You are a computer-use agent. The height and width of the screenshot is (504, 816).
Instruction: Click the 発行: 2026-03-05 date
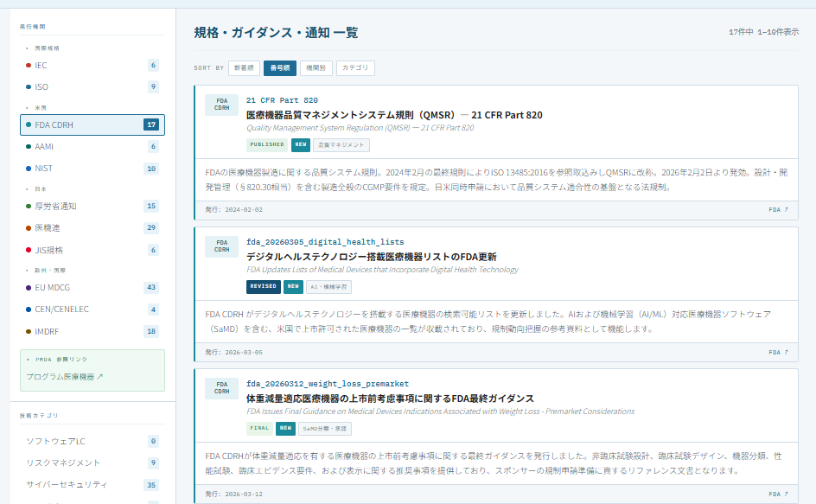[x=233, y=353]
